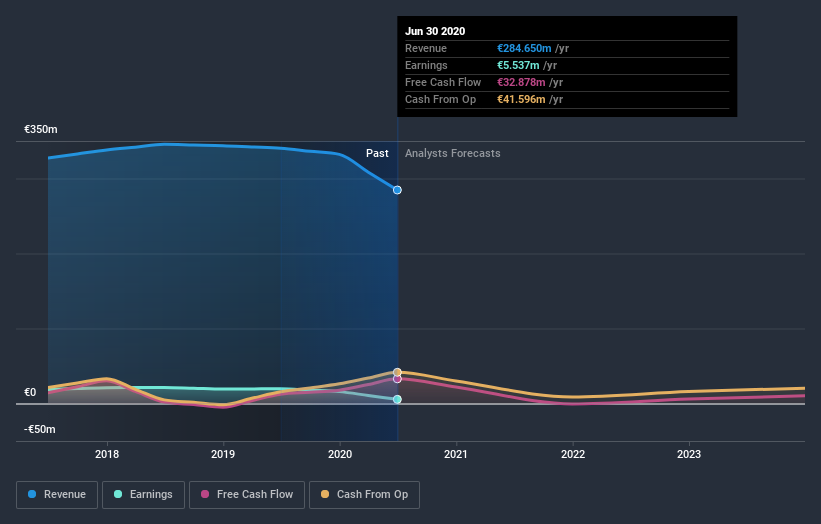Toggle the Free Cash Flow legend series
Screen dimensions: 821x524
click(247, 495)
